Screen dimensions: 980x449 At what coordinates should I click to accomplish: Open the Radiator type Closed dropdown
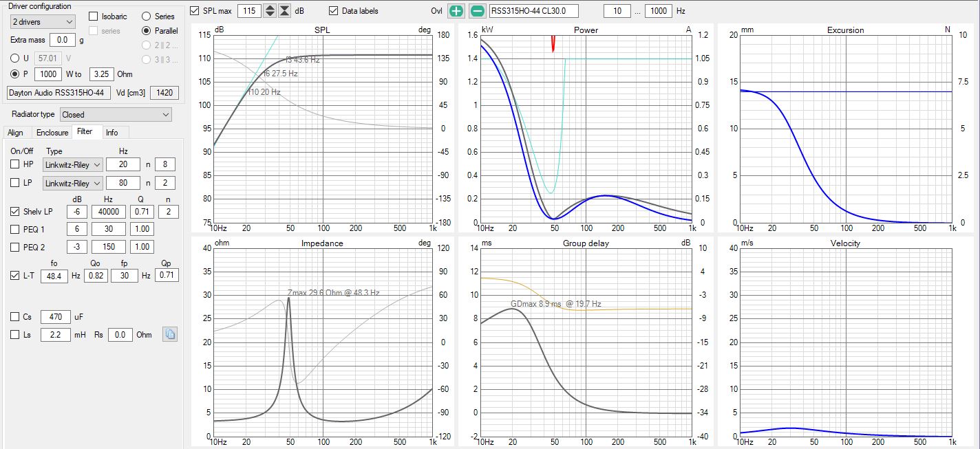116,114
